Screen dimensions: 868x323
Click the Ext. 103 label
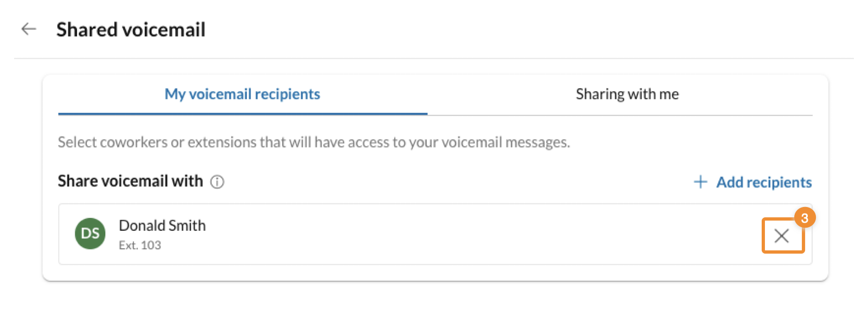click(140, 245)
